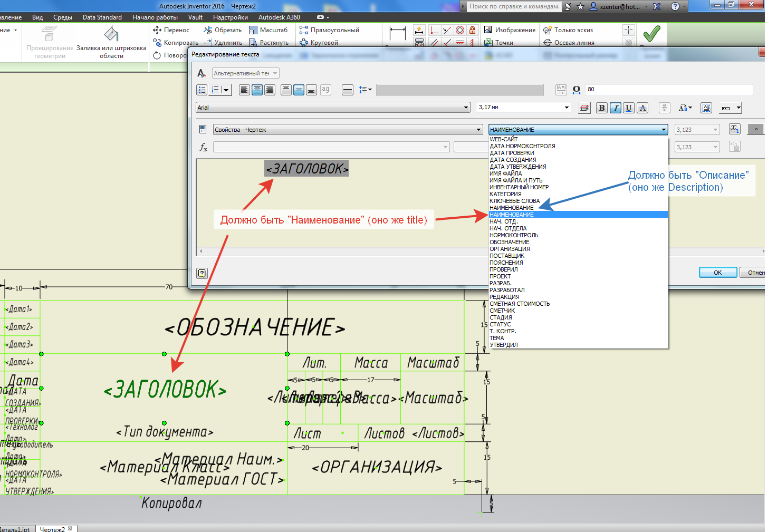
Task: Click the single-line text icon
Action: point(348,90)
